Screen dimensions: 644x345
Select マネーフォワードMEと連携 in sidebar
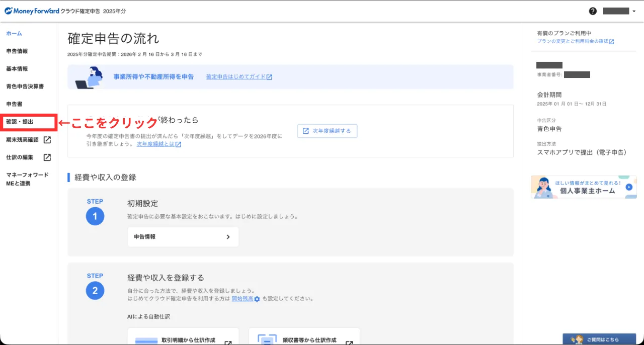(x=27, y=179)
